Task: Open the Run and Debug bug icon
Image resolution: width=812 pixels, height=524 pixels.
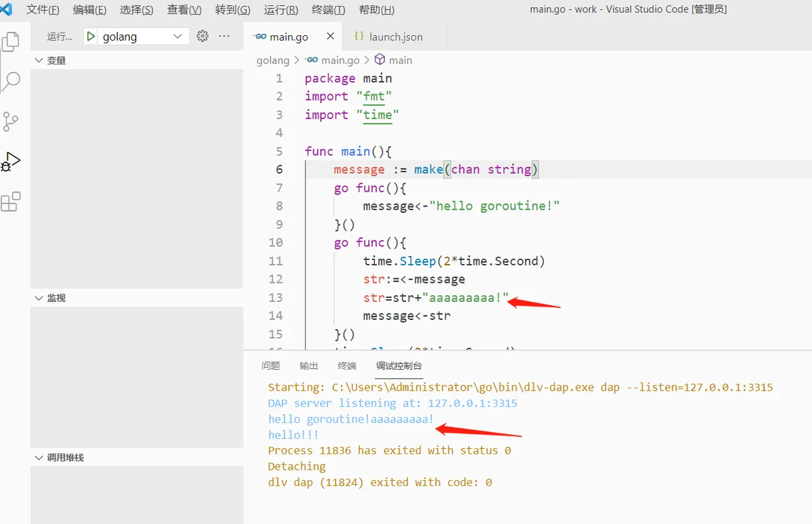Action: [x=11, y=162]
